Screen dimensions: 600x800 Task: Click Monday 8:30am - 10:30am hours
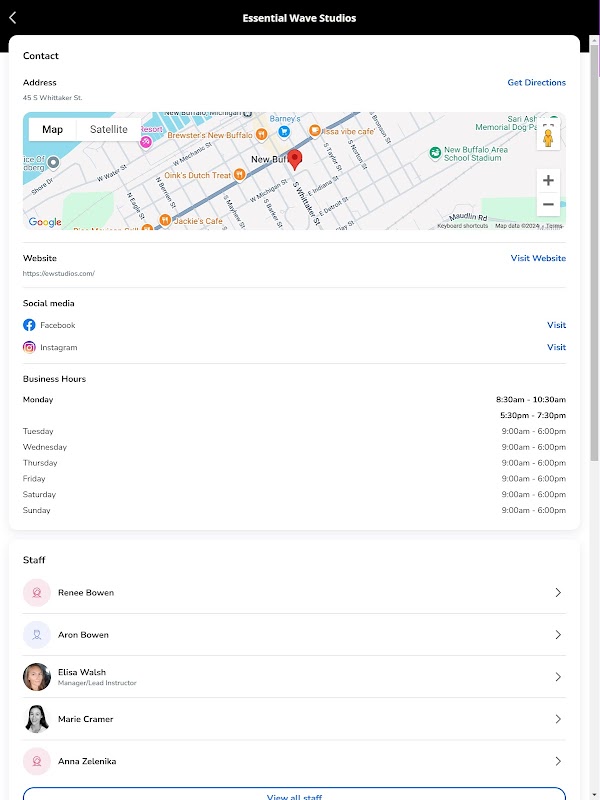[x=531, y=399]
